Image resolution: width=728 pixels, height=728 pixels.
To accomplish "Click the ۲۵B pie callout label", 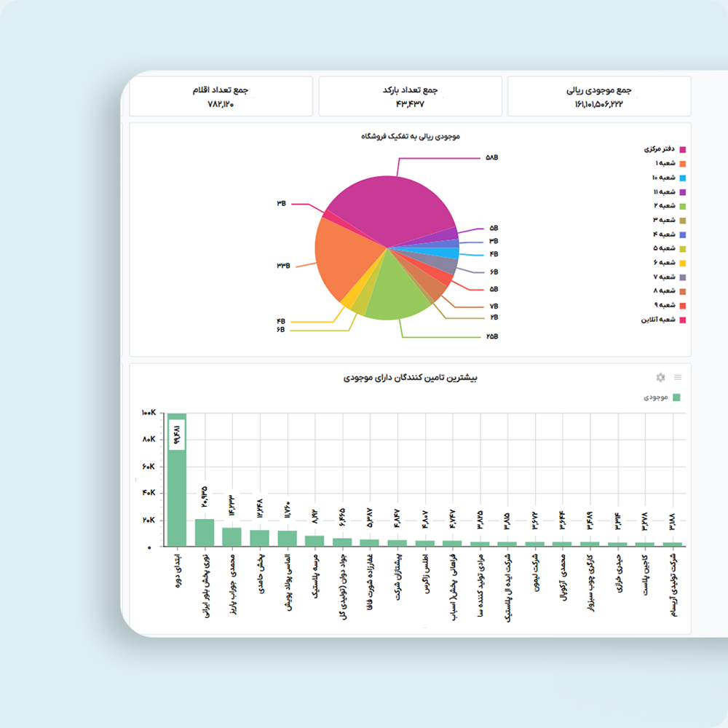I will (x=492, y=336).
